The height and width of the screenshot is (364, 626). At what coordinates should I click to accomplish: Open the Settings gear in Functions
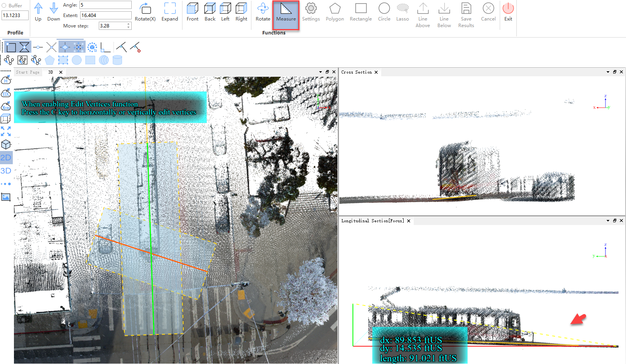click(x=311, y=12)
